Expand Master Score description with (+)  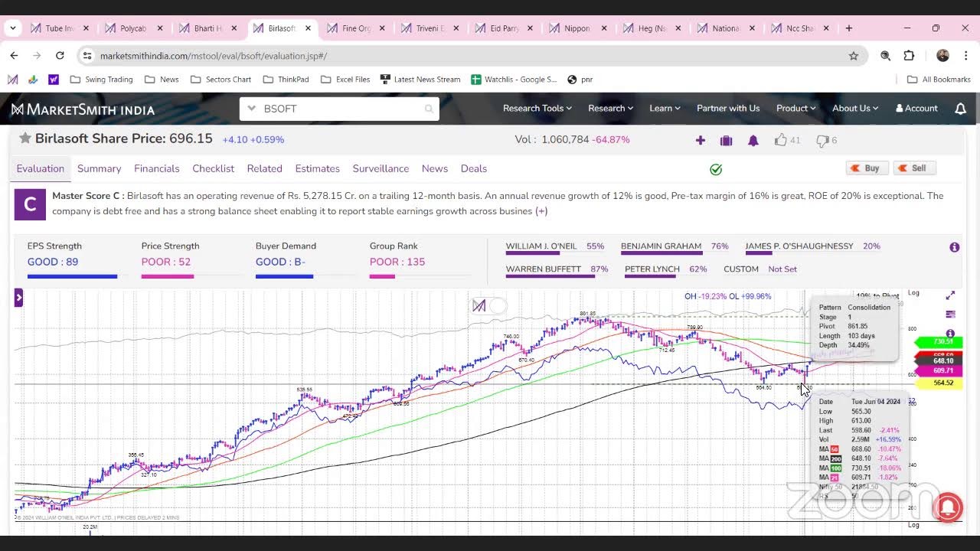point(541,211)
